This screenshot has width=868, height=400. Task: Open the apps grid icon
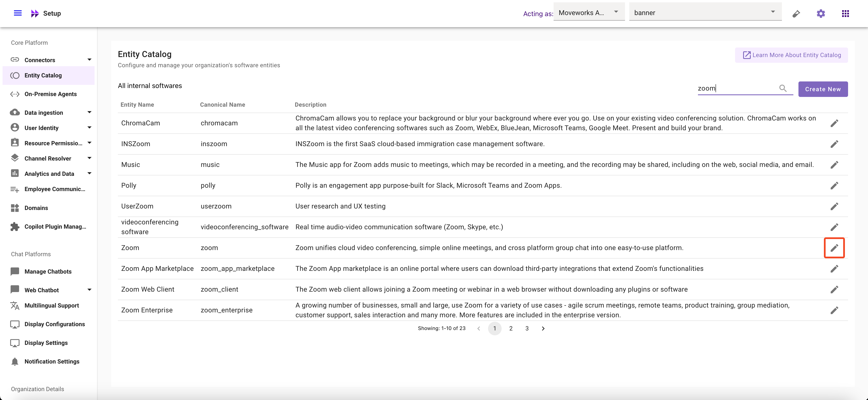(845, 14)
